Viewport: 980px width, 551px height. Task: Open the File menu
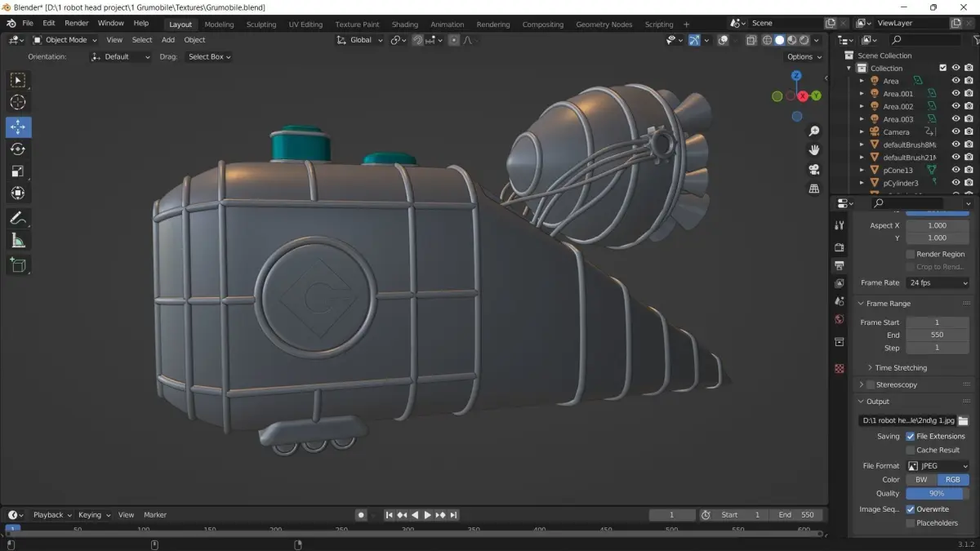point(28,23)
